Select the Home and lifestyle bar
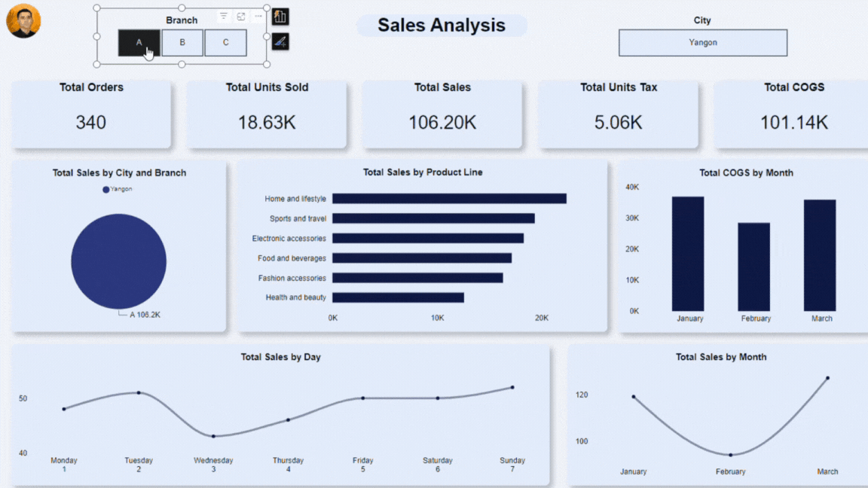868x488 pixels. [x=449, y=199]
